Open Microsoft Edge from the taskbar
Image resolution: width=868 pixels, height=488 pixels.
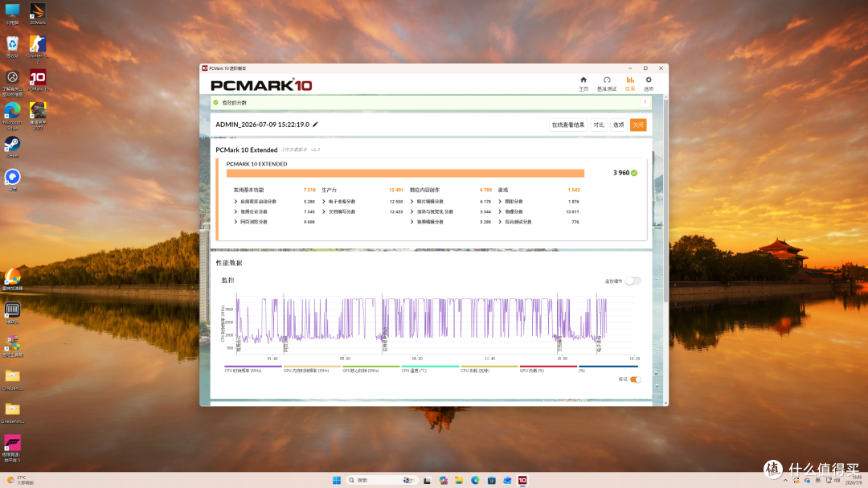[475, 480]
